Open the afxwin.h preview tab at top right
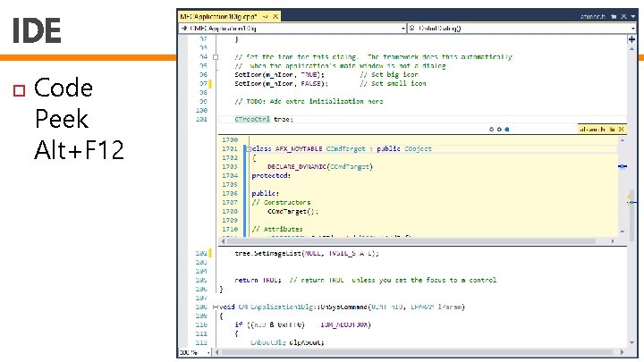Image resolution: width=644 pixels, height=362 pixels. click(593, 16)
